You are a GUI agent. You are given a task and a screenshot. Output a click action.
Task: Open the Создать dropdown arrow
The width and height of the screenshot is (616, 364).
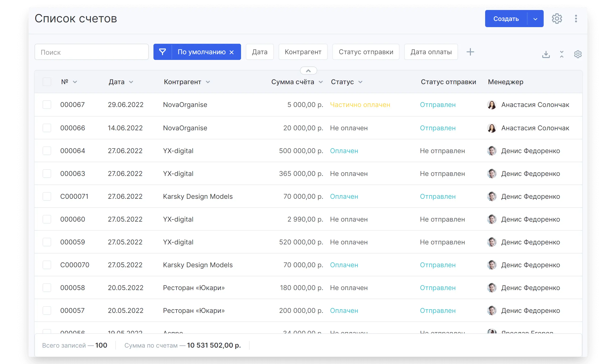[535, 19]
